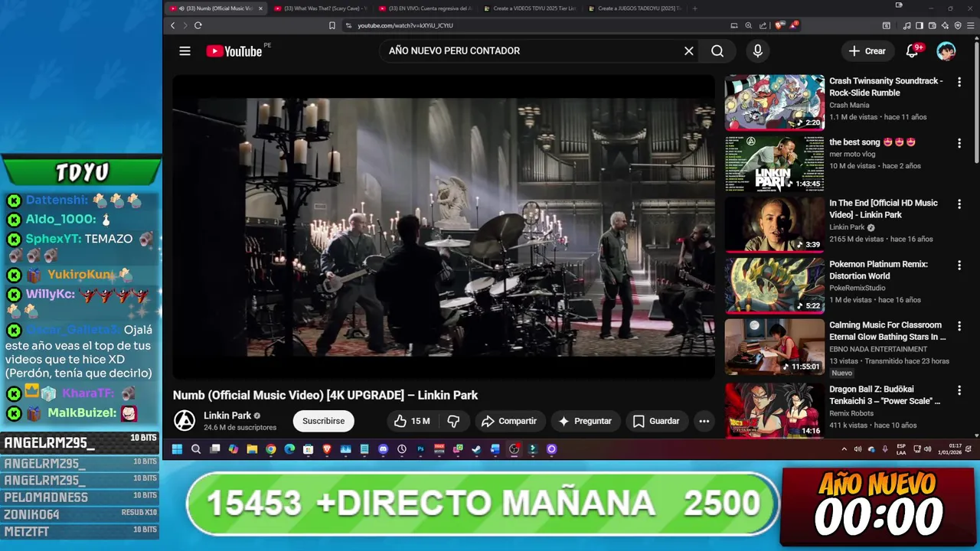Open the YouTube hamburger guide menu
This screenshot has width=980, height=551.
(185, 51)
